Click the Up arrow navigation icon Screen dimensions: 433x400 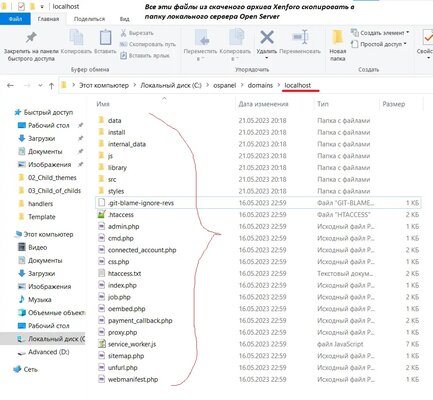pyautogui.click(x=51, y=86)
